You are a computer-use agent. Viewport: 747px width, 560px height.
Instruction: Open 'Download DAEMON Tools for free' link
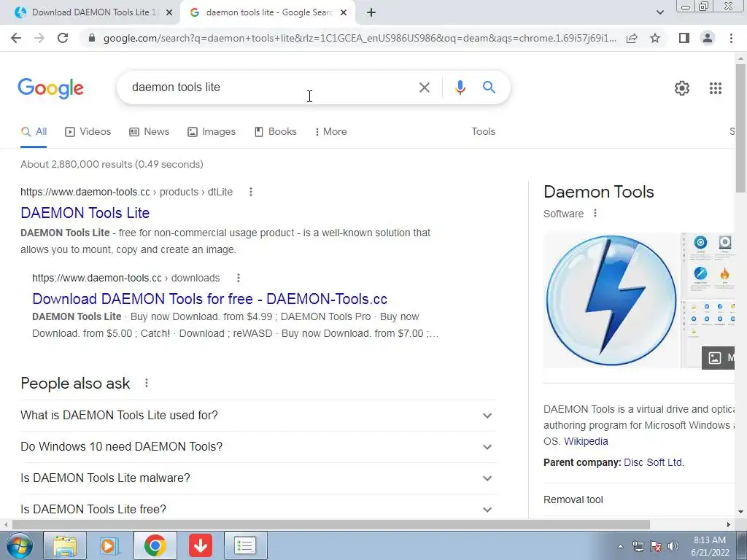[209, 299]
